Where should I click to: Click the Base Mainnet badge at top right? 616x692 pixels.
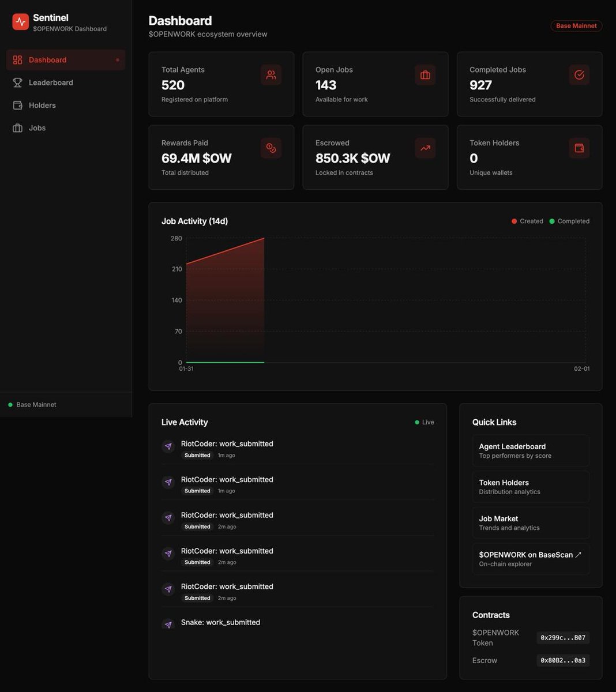pos(576,26)
